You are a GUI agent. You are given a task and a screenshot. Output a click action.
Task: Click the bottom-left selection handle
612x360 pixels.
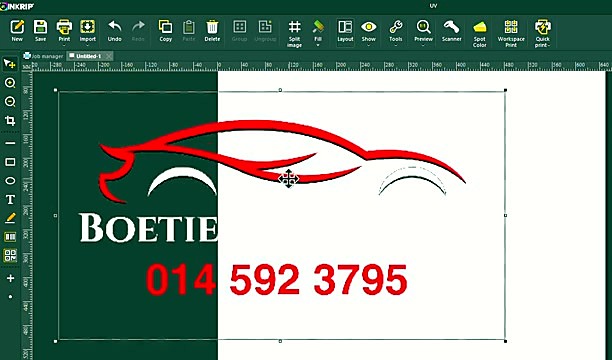click(x=55, y=341)
